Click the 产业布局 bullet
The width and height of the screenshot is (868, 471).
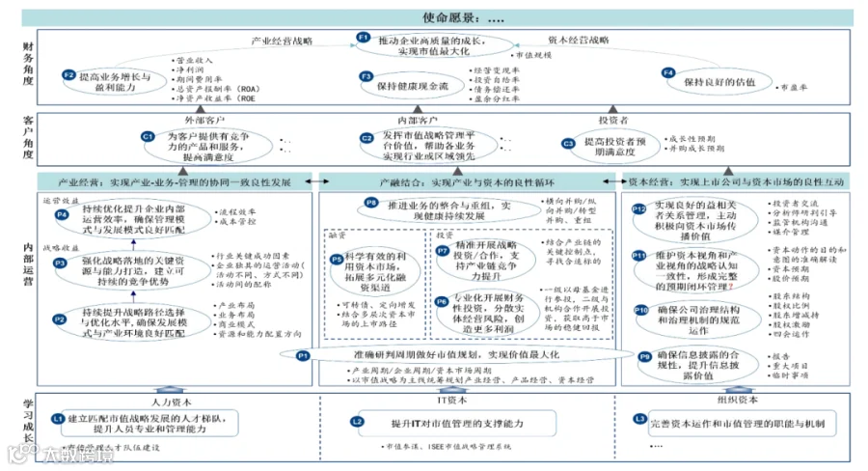coord(234,305)
